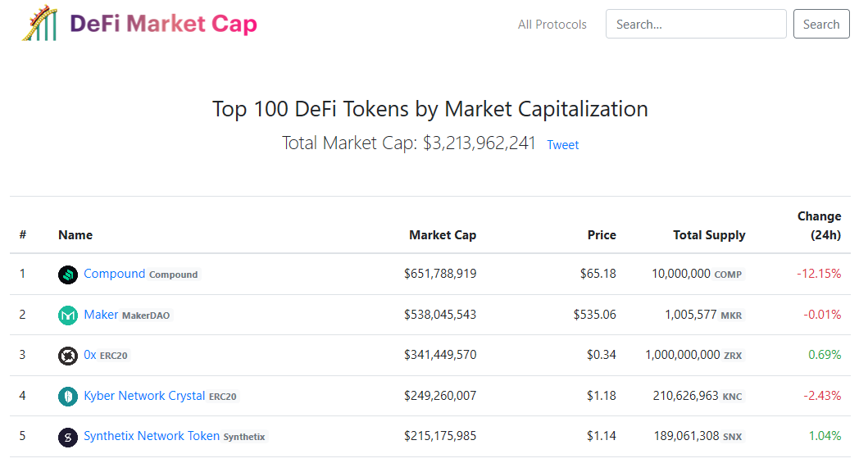The height and width of the screenshot is (463, 868).
Task: Open the Maker token page link
Action: pos(101,315)
